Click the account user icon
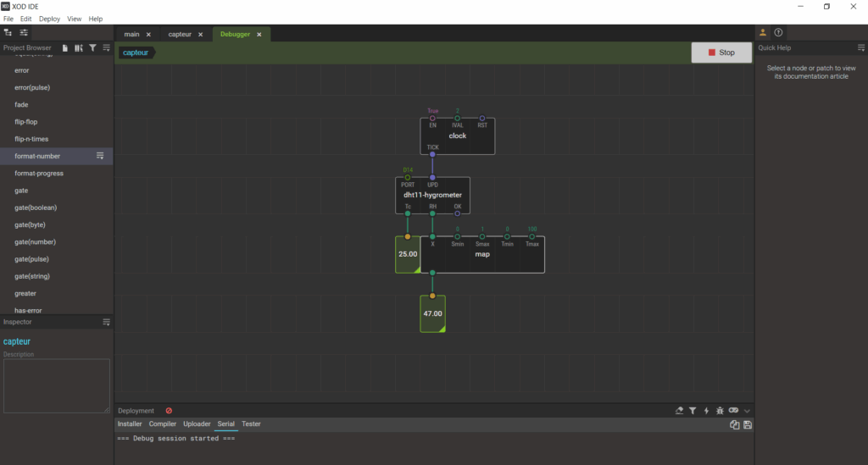This screenshot has height=465, width=868. 763,33
